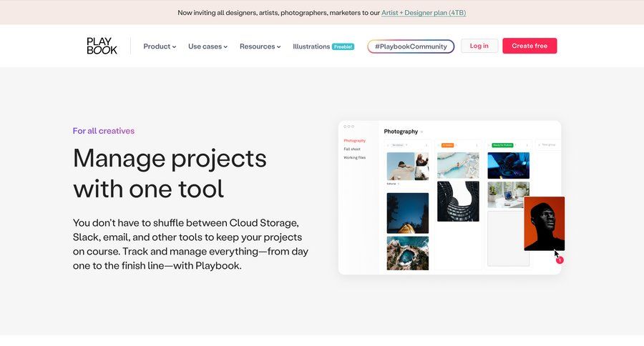644x346 pixels.
Task: Select the night sky tent photo
Action: [408, 212]
